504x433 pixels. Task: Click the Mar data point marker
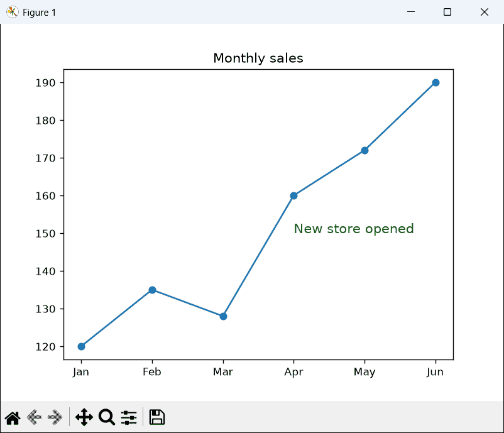[223, 316]
